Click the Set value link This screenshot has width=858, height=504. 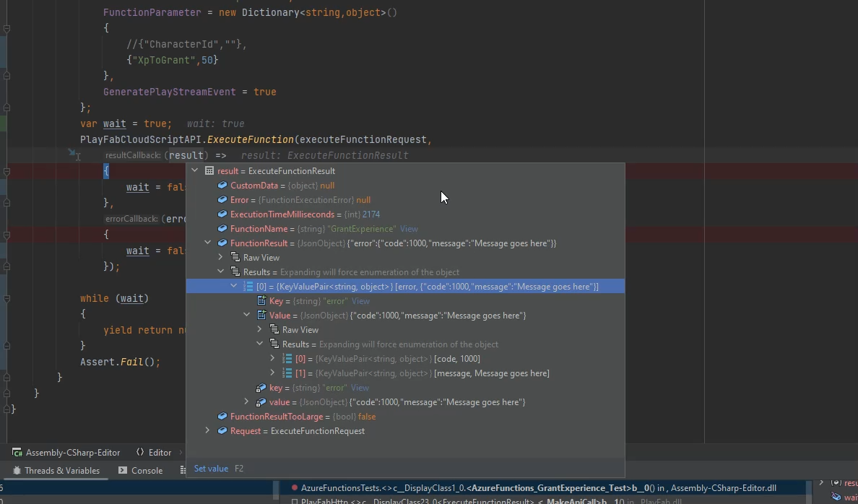(x=211, y=469)
